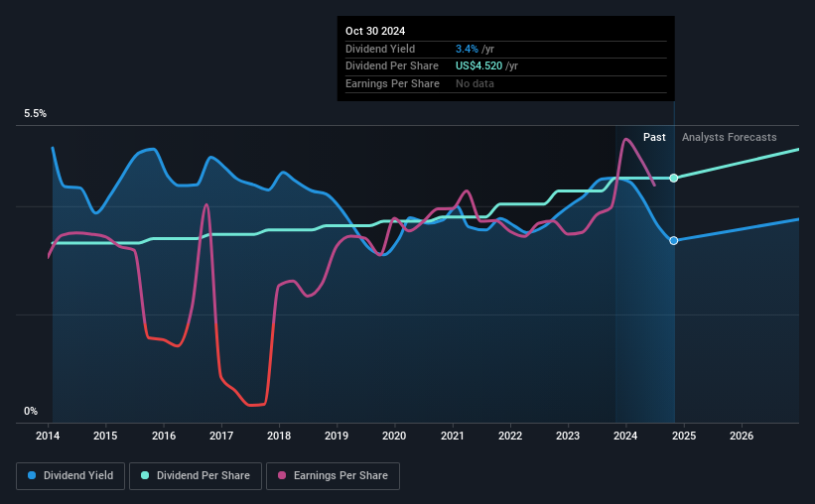Viewport: 815px width, 504px height.
Task: Click the tooltip 'Earnings Per Share' row label
Action: [392, 83]
